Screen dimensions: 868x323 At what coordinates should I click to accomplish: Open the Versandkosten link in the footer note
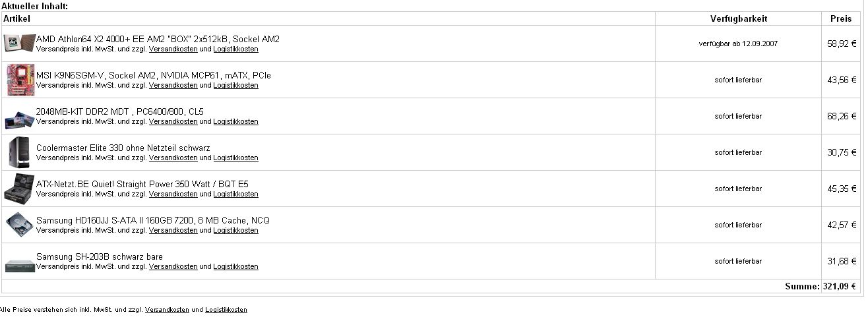pos(167,310)
